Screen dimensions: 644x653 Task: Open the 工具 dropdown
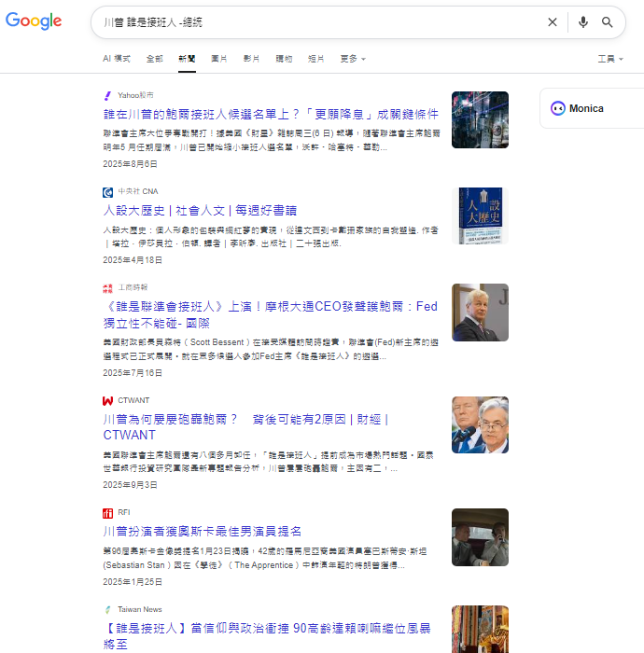[x=609, y=59]
